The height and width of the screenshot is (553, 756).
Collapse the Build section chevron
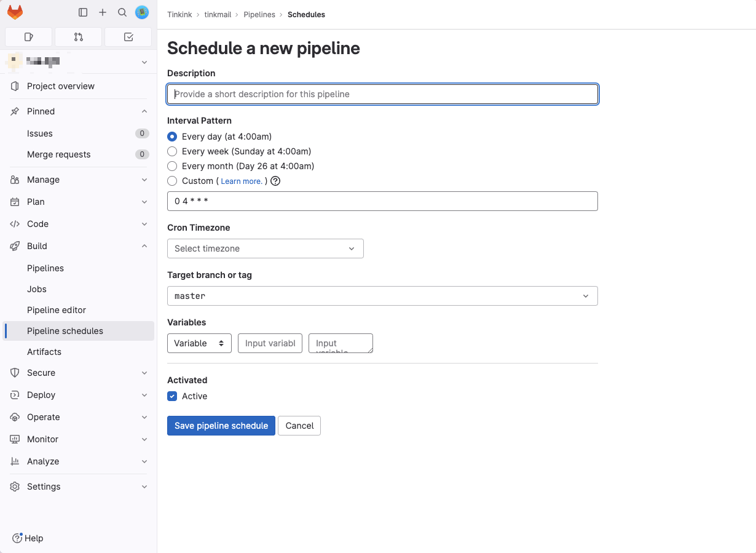point(144,246)
